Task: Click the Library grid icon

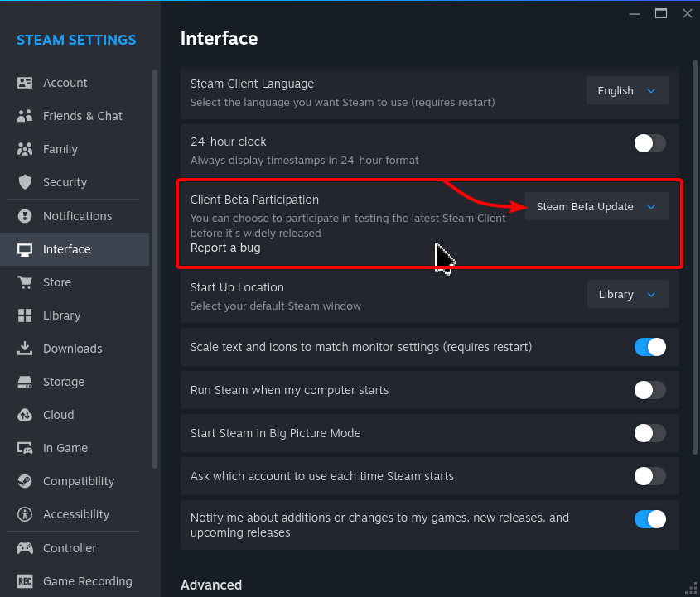Action: 25,315
